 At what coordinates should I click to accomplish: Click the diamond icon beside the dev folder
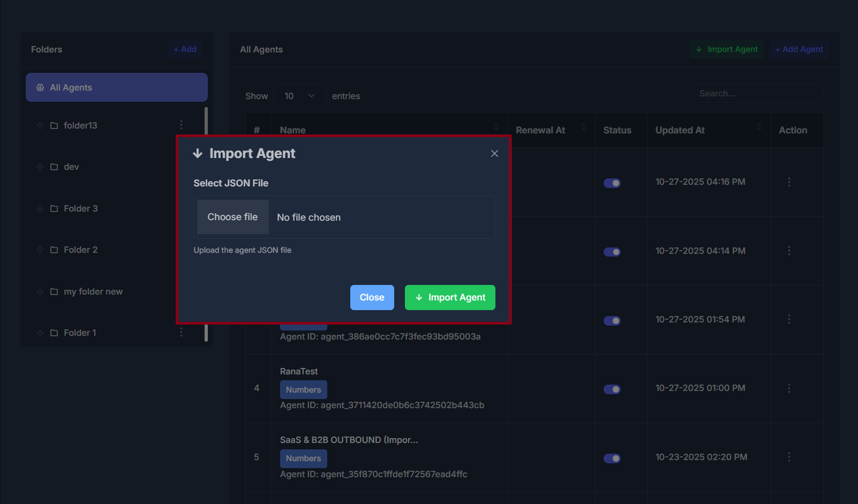tap(40, 167)
